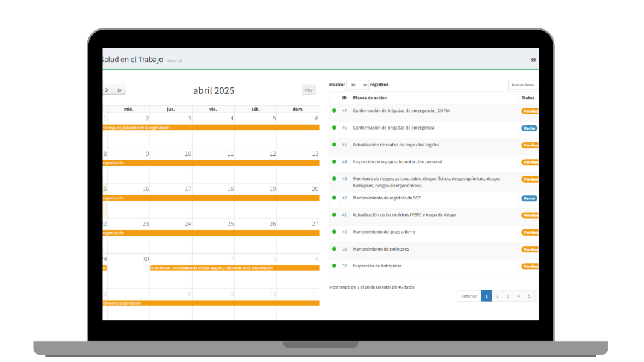Click the orange event bar starting May 1

click(x=234, y=268)
